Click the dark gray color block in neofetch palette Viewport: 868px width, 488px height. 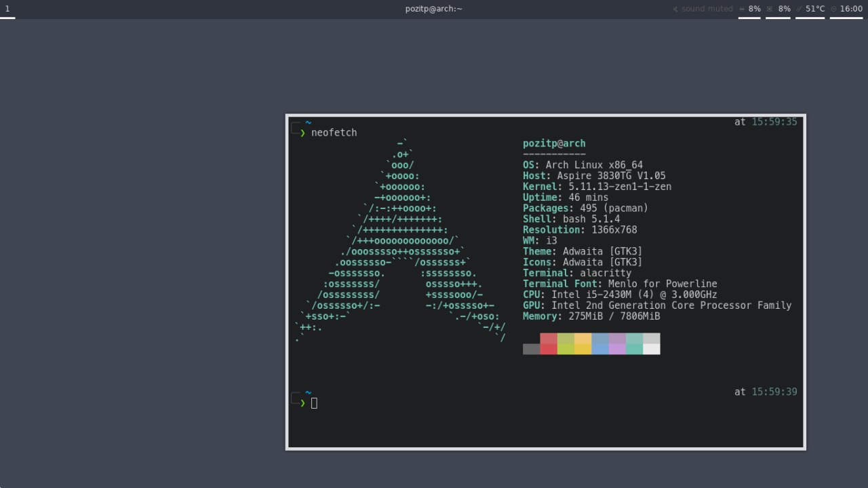click(532, 349)
